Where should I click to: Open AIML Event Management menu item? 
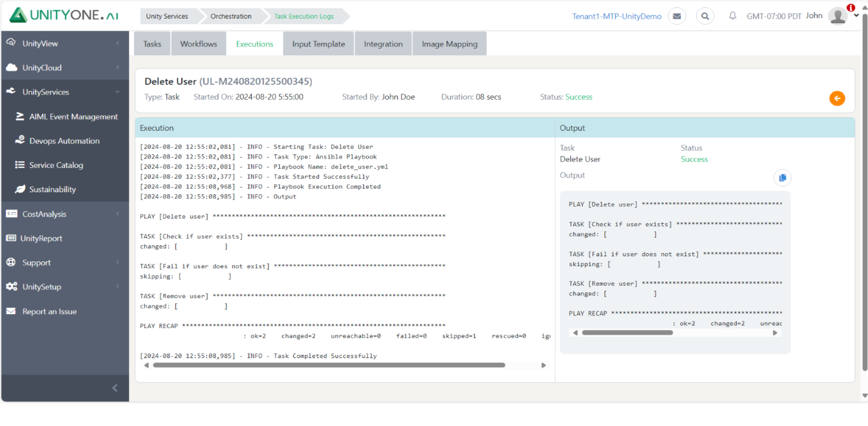click(65, 116)
